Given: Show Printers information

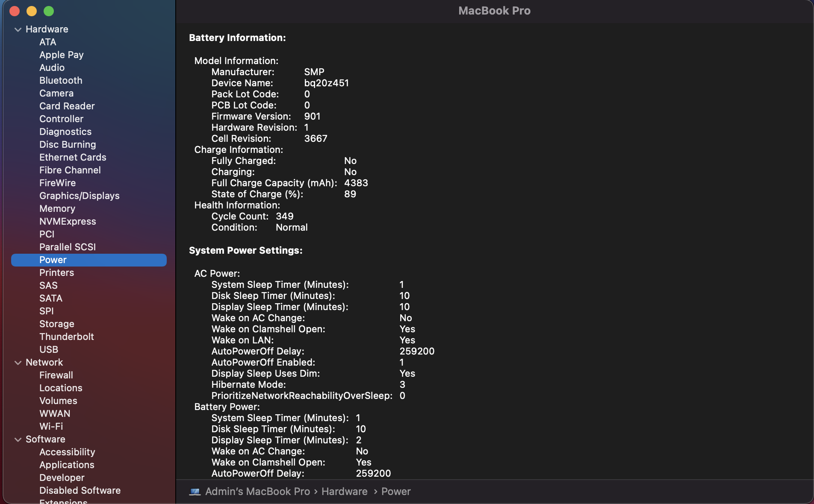Looking at the screenshot, I should [x=57, y=273].
